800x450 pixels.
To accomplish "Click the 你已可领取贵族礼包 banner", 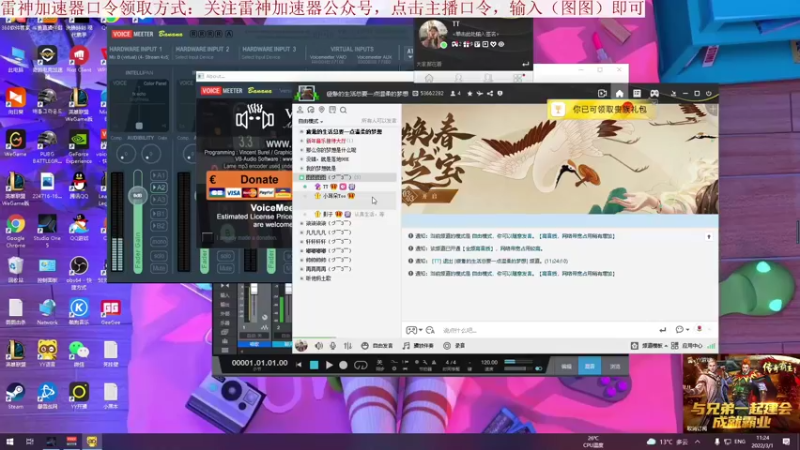I will pos(602,109).
